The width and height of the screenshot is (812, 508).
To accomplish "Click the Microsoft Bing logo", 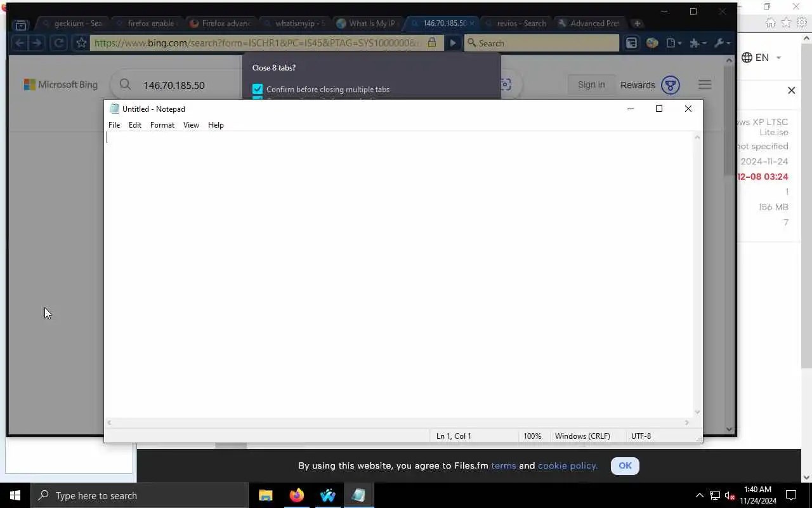I will [x=61, y=84].
